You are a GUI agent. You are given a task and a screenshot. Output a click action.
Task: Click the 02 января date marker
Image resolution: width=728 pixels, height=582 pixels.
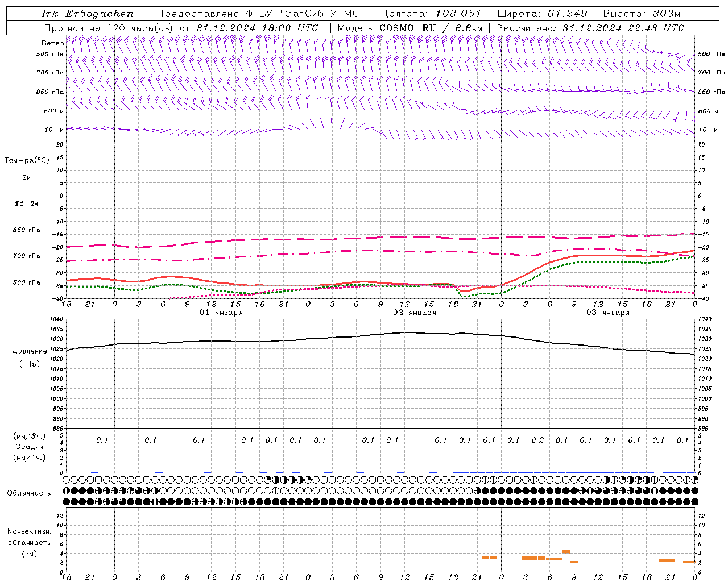[415, 313]
